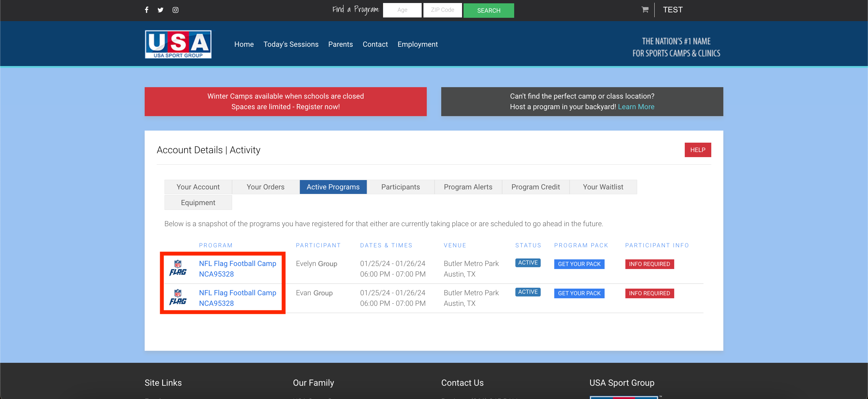This screenshot has width=868, height=399.
Task: Go to Today's Sessions menu item
Action: (291, 44)
